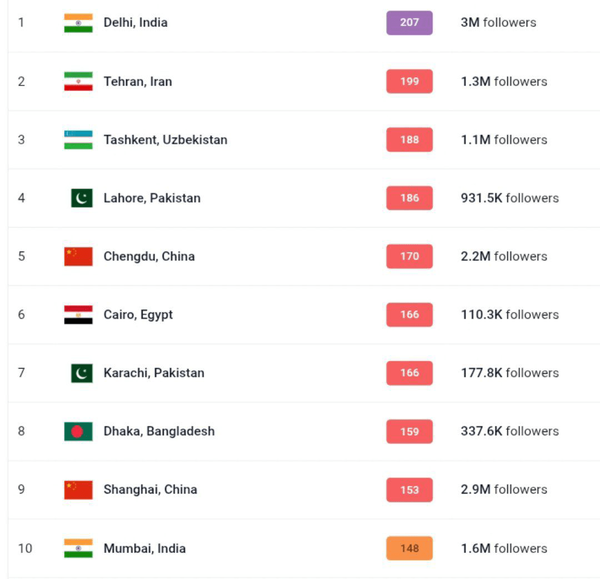Click the India flag beside Mumbai
Screen dimensions: 600x579
click(78, 548)
